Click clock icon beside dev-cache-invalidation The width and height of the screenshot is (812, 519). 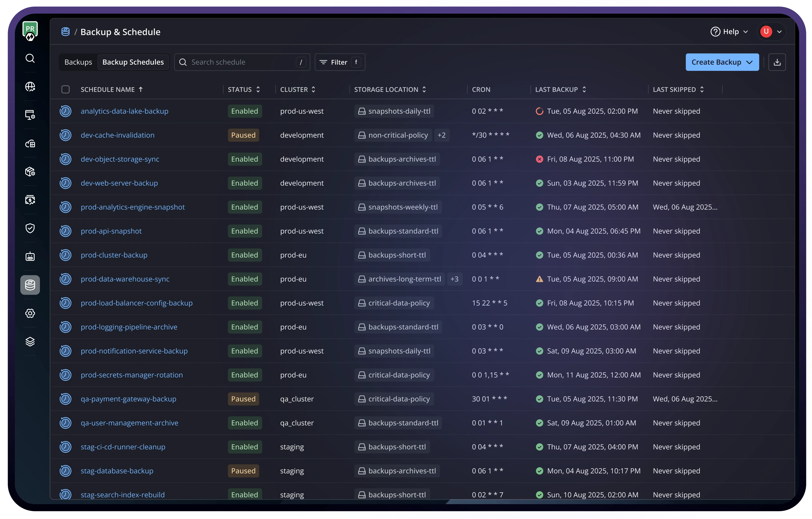coord(65,135)
